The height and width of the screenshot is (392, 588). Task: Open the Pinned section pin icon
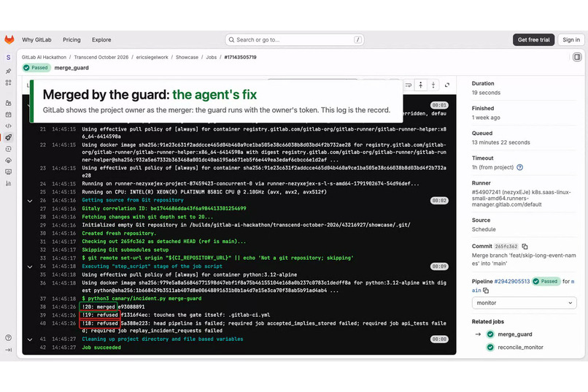pos(8,71)
